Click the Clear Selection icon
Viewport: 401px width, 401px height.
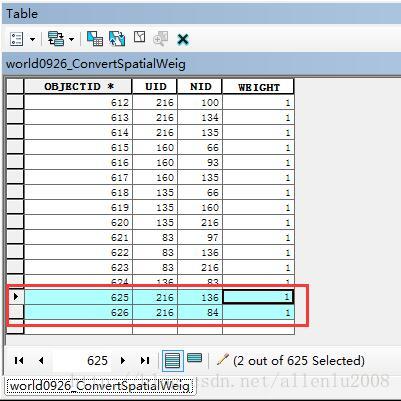tap(139, 37)
